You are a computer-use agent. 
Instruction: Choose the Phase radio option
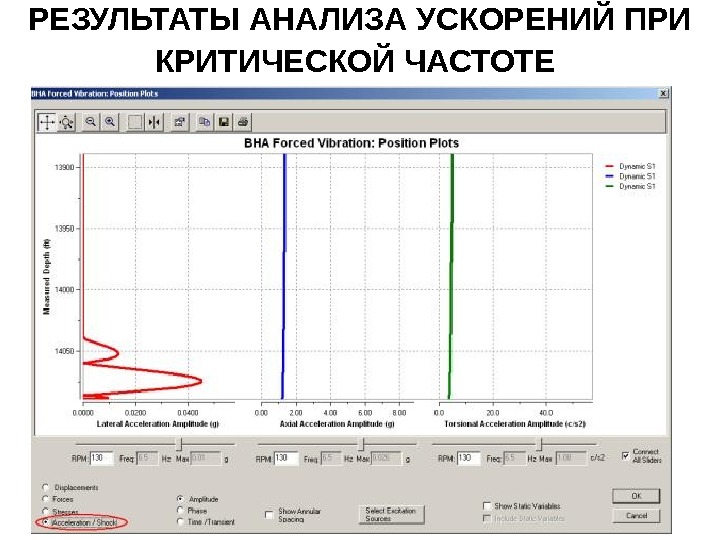pyautogui.click(x=180, y=510)
